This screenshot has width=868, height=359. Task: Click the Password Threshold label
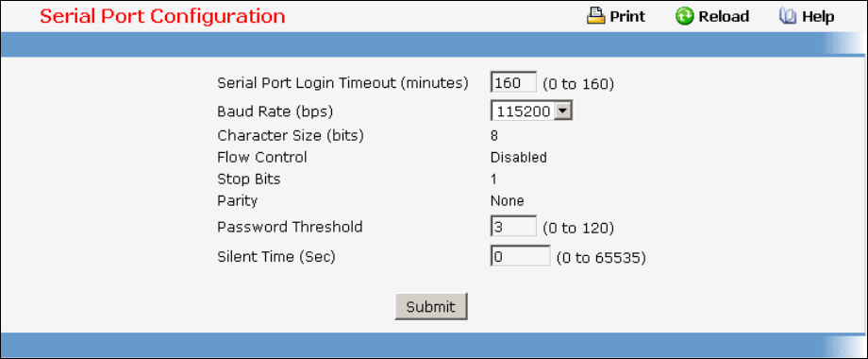[290, 227]
